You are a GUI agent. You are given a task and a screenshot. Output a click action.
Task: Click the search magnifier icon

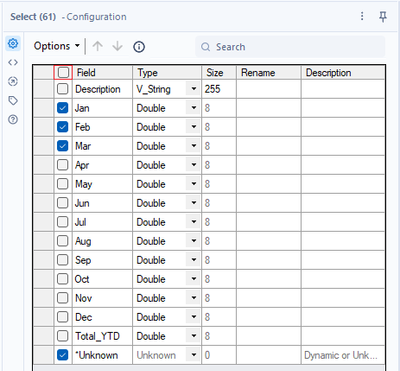click(x=206, y=47)
